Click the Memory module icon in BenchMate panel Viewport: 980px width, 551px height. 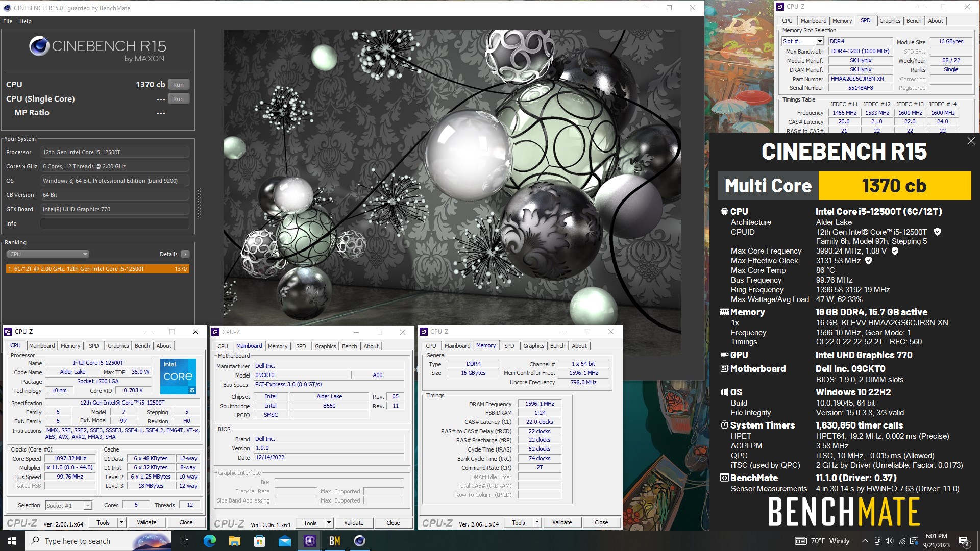(x=724, y=312)
